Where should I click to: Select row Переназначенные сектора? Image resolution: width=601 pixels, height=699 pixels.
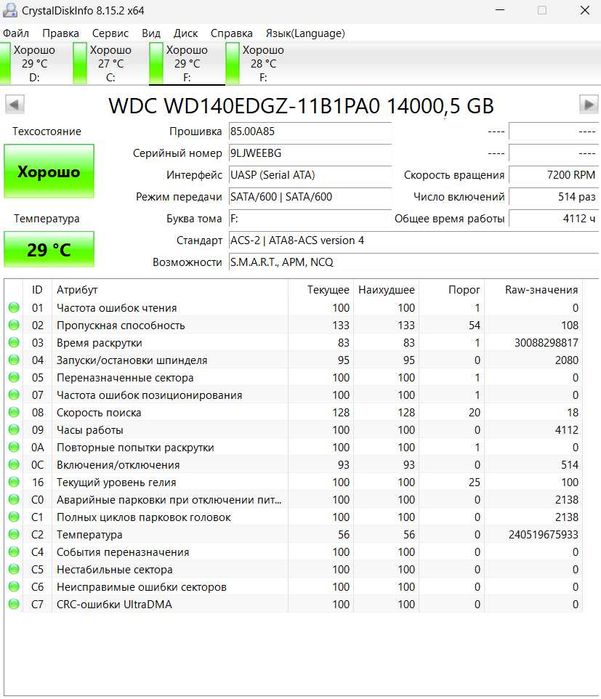[294, 377]
